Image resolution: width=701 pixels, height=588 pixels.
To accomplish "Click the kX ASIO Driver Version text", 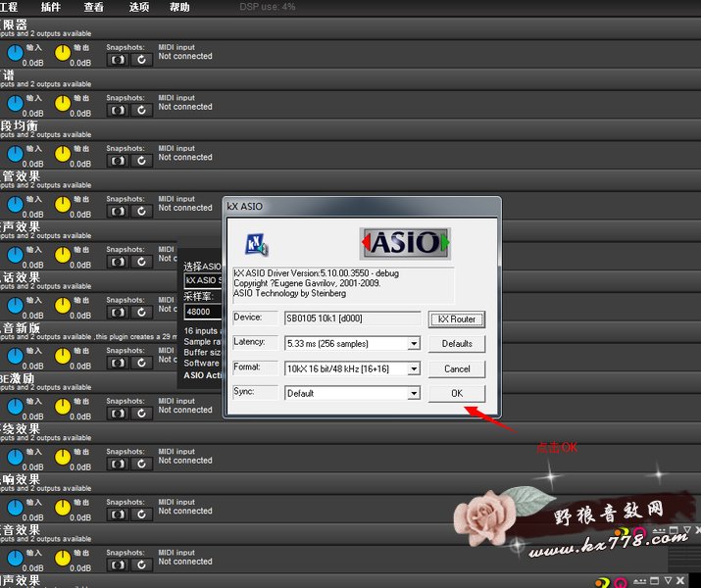I will (316, 273).
